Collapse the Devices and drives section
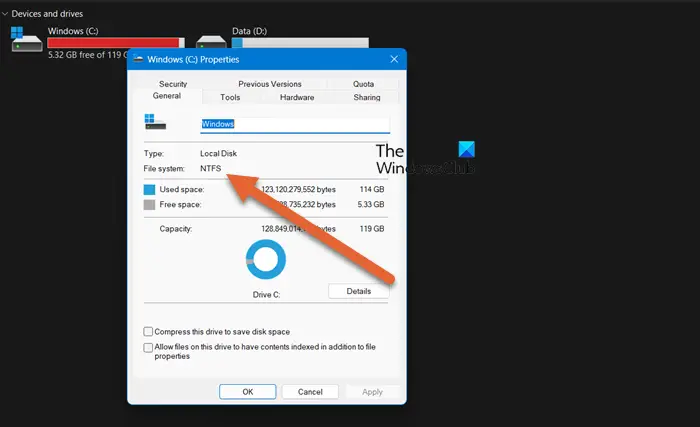Viewport: 700px width, 427px height. (x=5, y=14)
